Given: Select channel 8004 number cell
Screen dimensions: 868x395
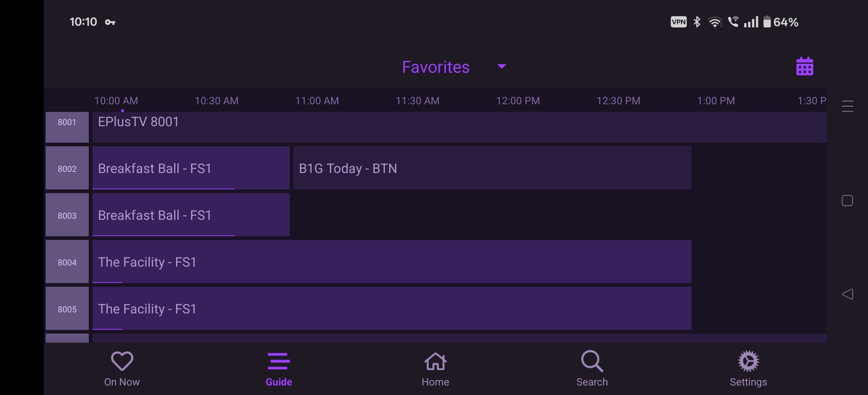Looking at the screenshot, I should click(67, 262).
